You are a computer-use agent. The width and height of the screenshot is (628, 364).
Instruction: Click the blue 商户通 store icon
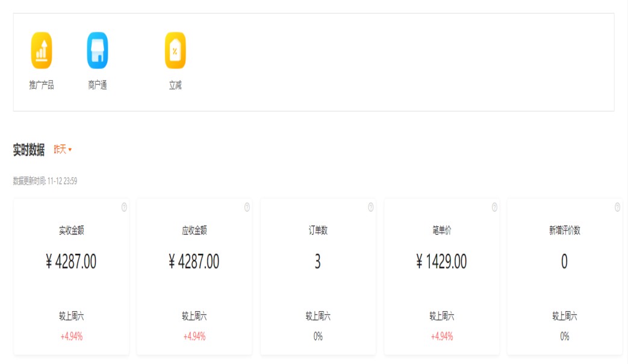coord(98,51)
